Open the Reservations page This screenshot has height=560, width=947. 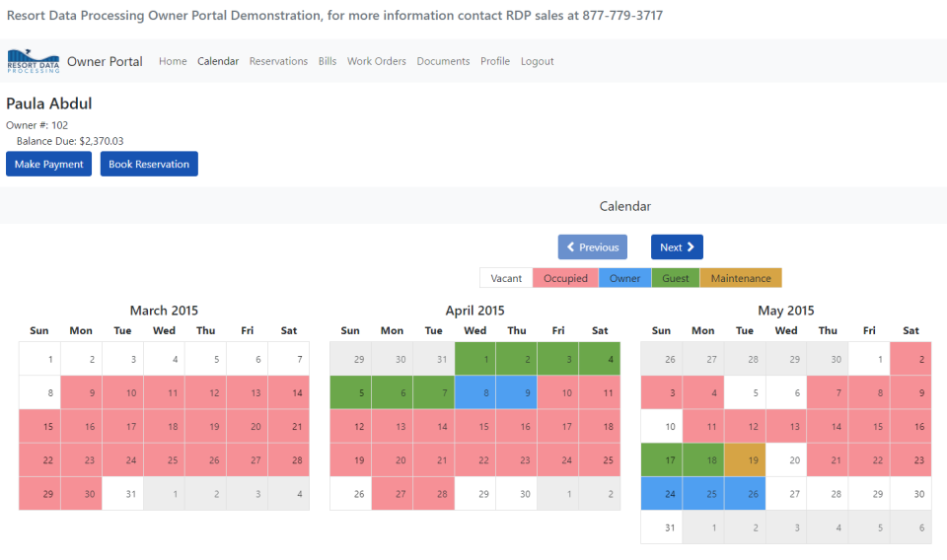tap(278, 61)
